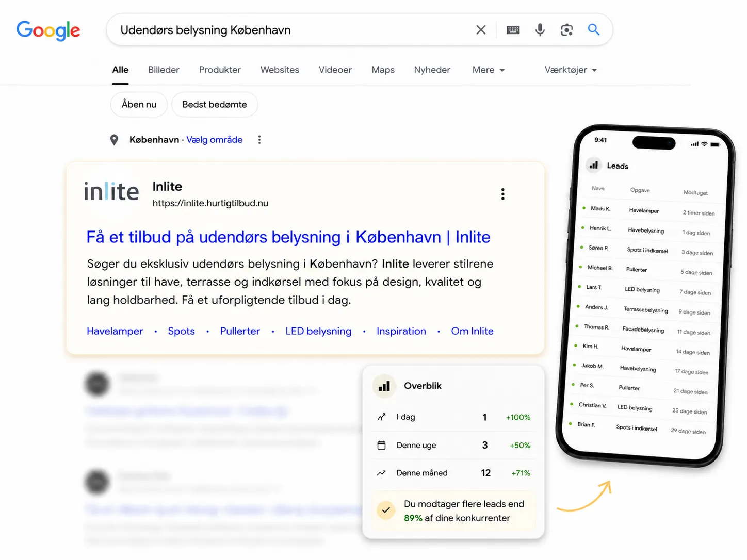This screenshot has height=560, width=747.
Task: Click the Opgave column header on phone
Action: point(640,190)
